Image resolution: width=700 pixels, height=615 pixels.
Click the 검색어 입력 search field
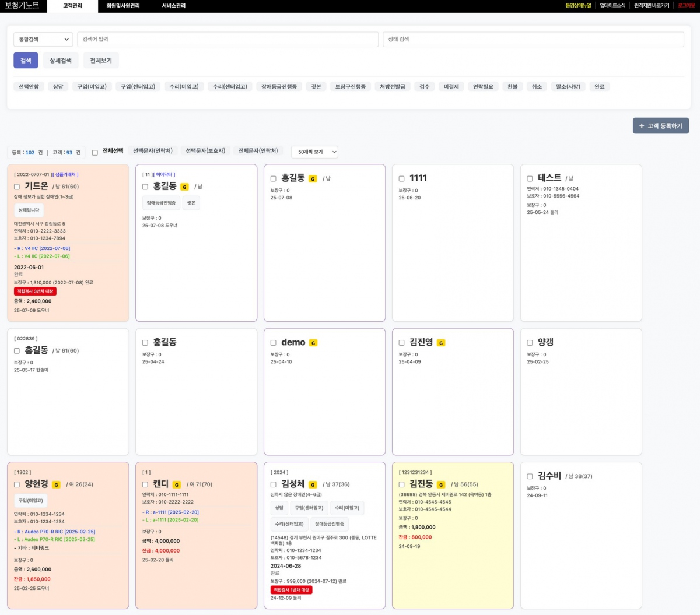[x=228, y=39]
